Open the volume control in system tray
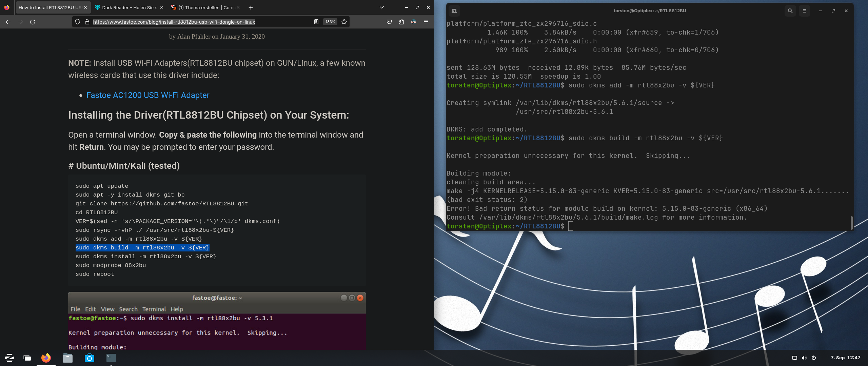This screenshot has height=366, width=868. (x=804, y=358)
